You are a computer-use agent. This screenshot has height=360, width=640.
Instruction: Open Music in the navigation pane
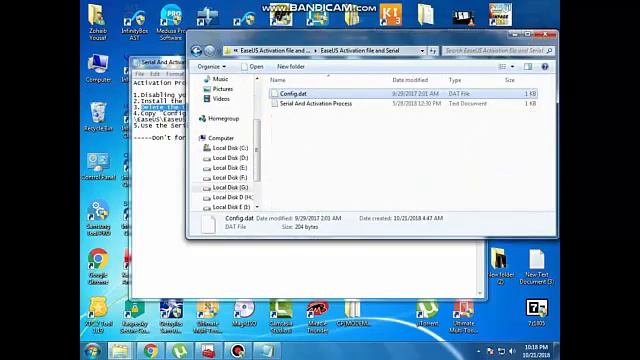tap(216, 79)
